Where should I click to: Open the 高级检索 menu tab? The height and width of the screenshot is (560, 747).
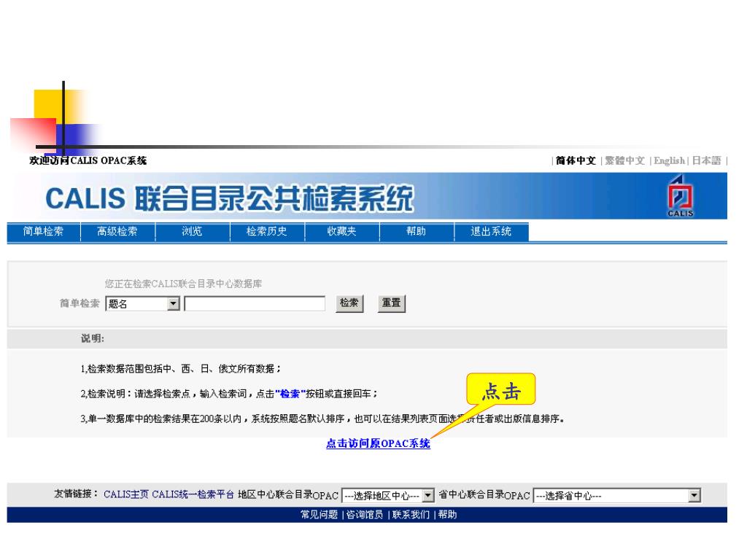[117, 231]
